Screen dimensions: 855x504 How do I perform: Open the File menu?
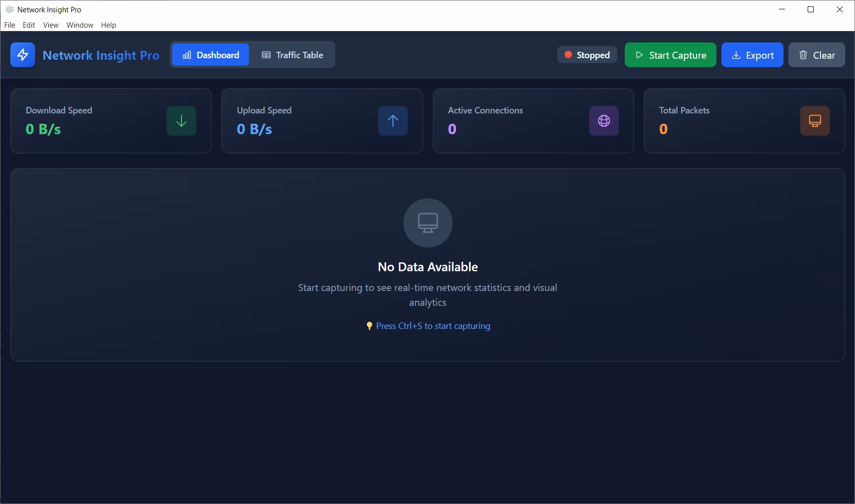tap(9, 25)
